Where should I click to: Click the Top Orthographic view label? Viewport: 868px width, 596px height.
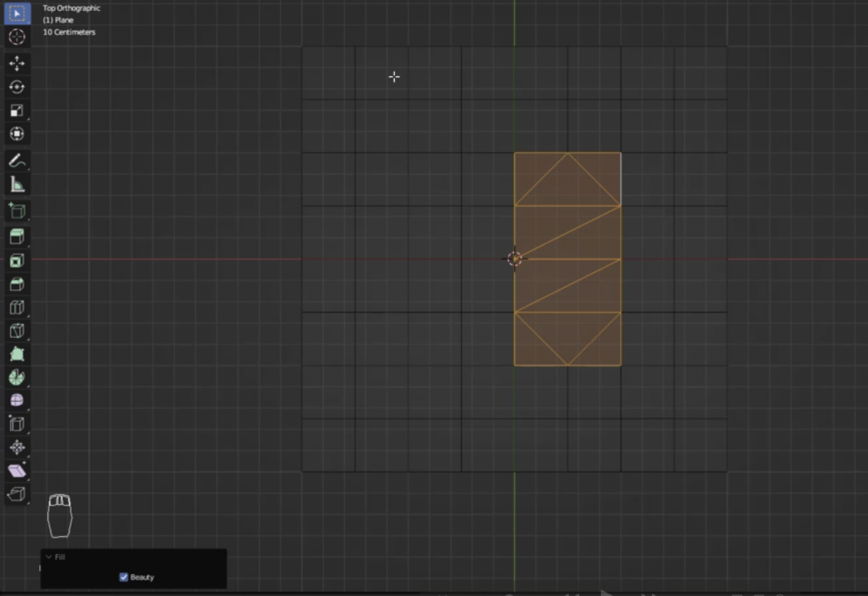[x=71, y=8]
